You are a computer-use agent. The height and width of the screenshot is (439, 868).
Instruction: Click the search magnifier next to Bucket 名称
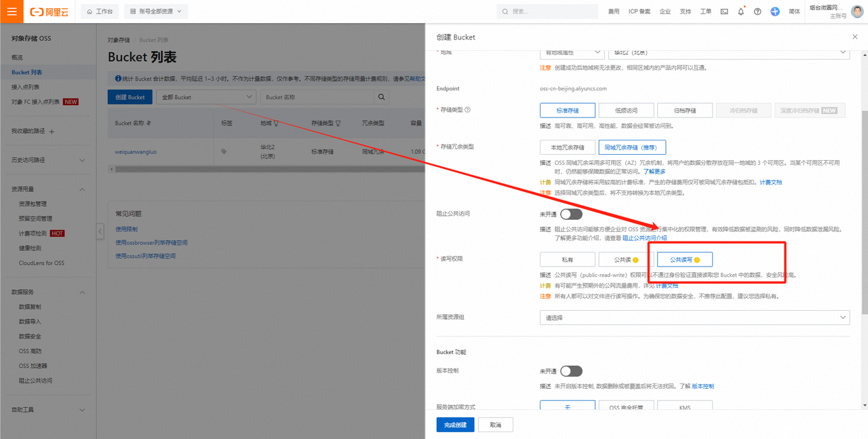380,96
